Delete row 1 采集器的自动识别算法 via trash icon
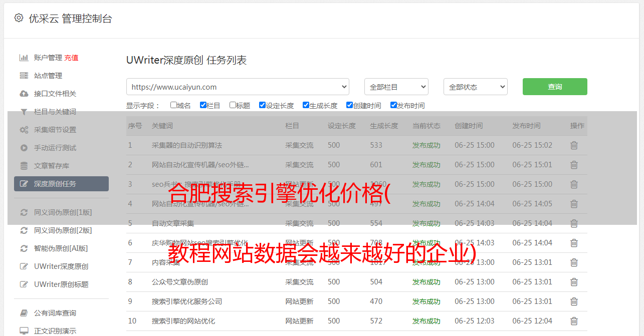 click(x=574, y=145)
